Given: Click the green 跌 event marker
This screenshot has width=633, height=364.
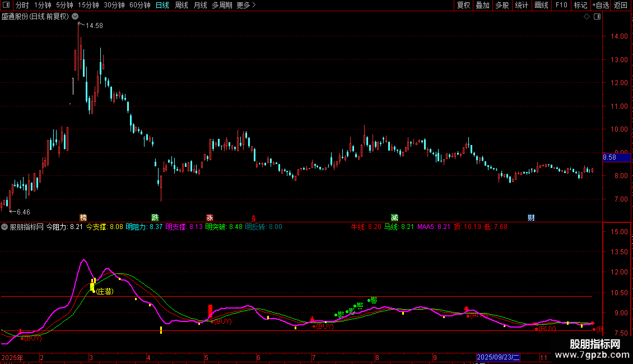Looking at the screenshot, I should click(x=155, y=217).
